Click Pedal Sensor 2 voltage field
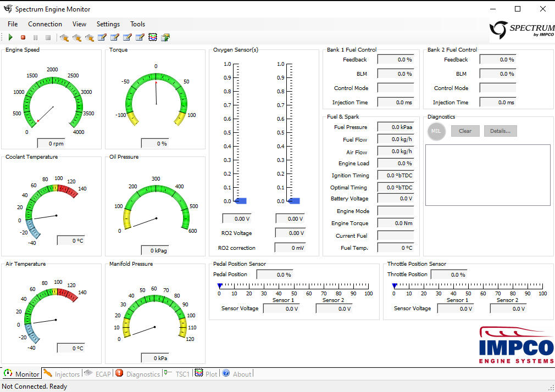Image resolution: width=555 pixels, height=392 pixels. click(x=335, y=309)
